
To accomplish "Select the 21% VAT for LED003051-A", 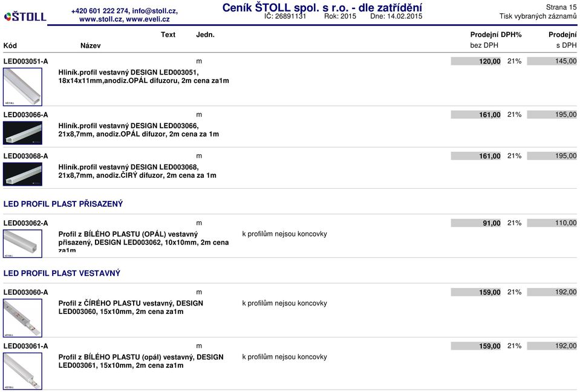I will coord(514,61).
